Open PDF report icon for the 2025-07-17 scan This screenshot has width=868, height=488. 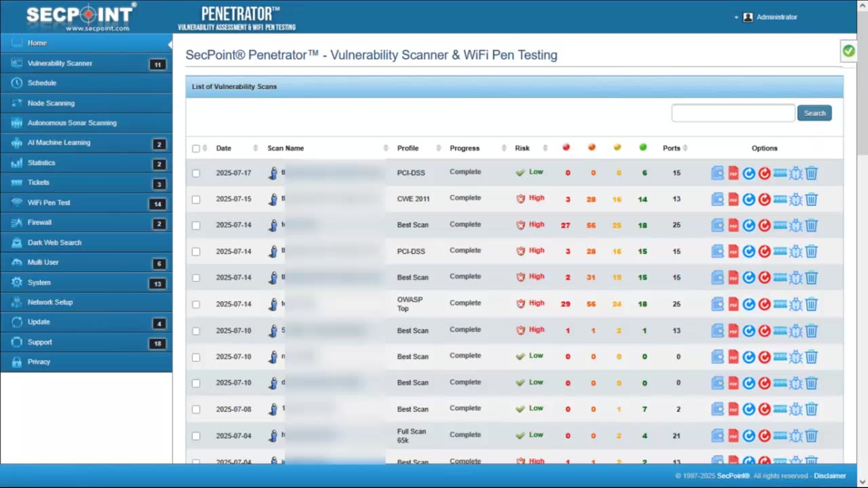(x=733, y=174)
